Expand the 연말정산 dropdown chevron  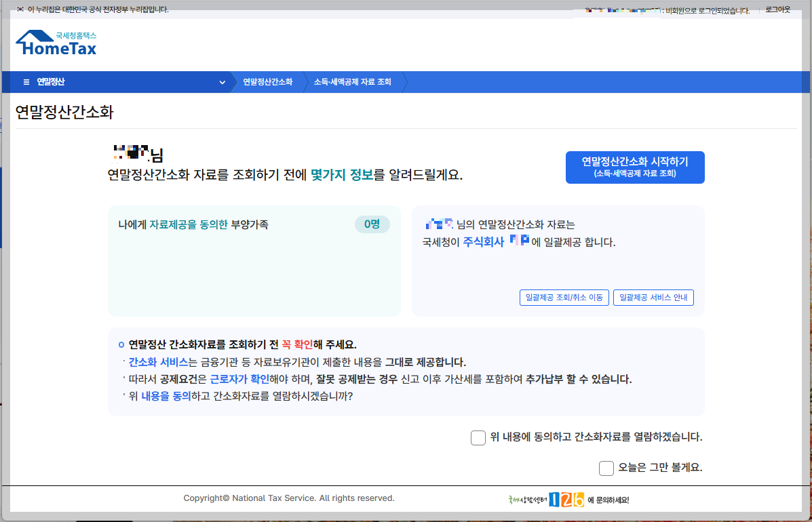(222, 82)
